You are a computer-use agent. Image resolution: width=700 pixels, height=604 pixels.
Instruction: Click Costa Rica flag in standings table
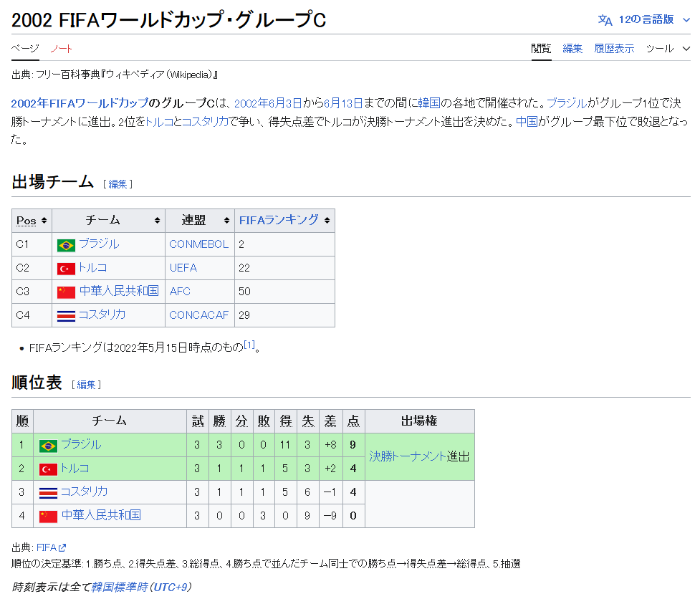[48, 493]
